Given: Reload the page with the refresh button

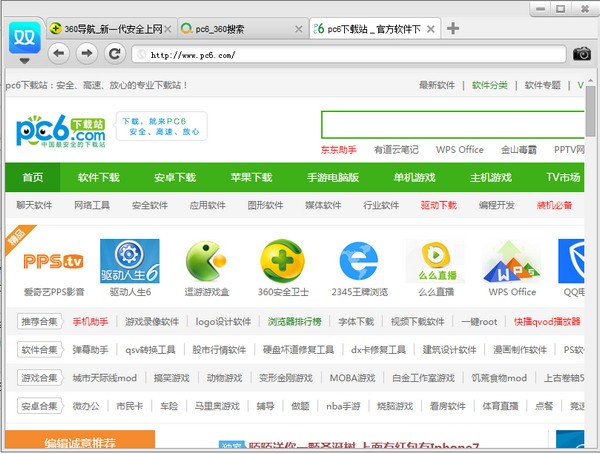Looking at the screenshot, I should coord(115,53).
